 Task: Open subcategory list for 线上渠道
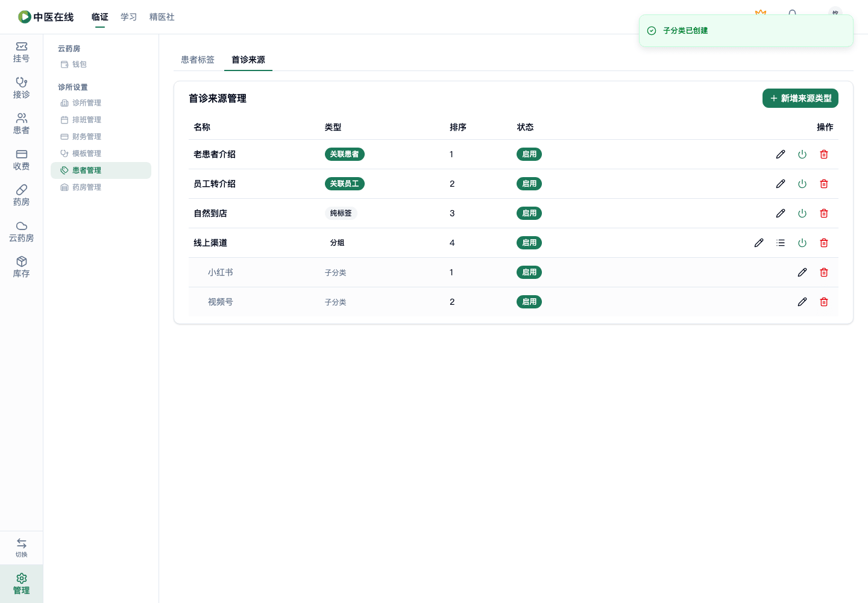[781, 243]
